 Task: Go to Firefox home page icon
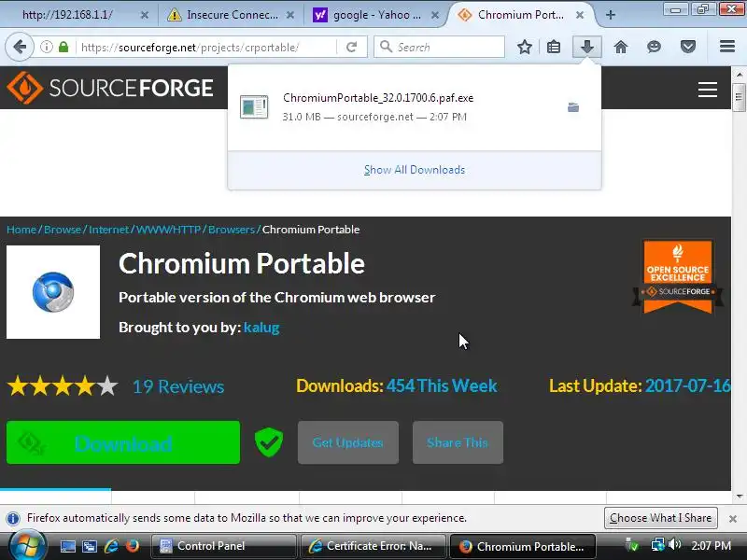(620, 48)
